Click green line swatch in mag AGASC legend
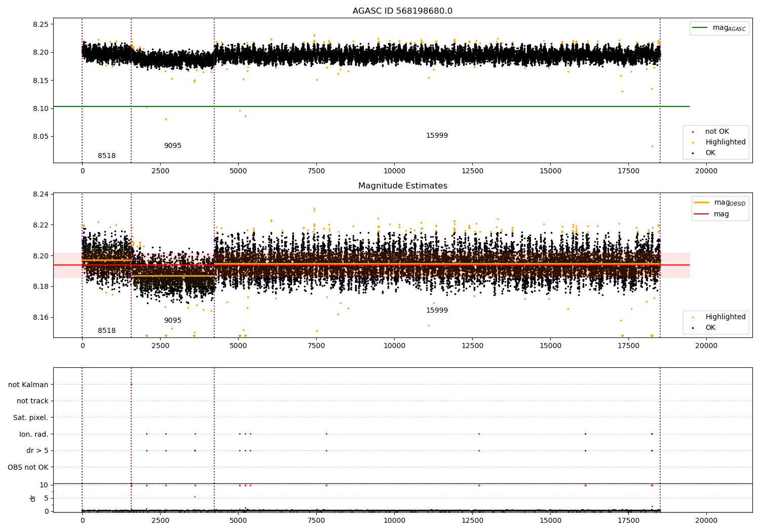 (x=700, y=28)
